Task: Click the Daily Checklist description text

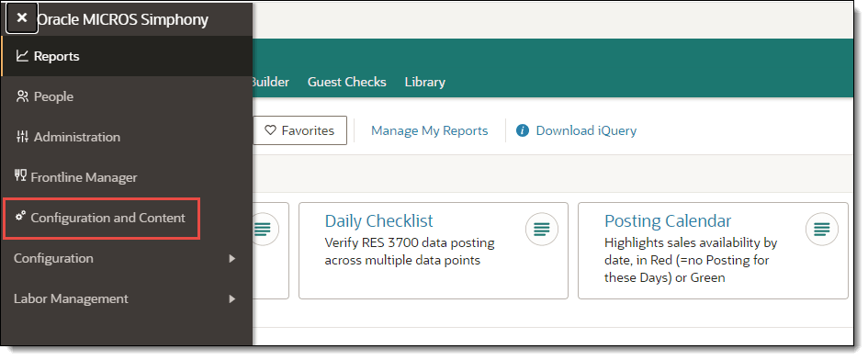Action: tap(410, 252)
